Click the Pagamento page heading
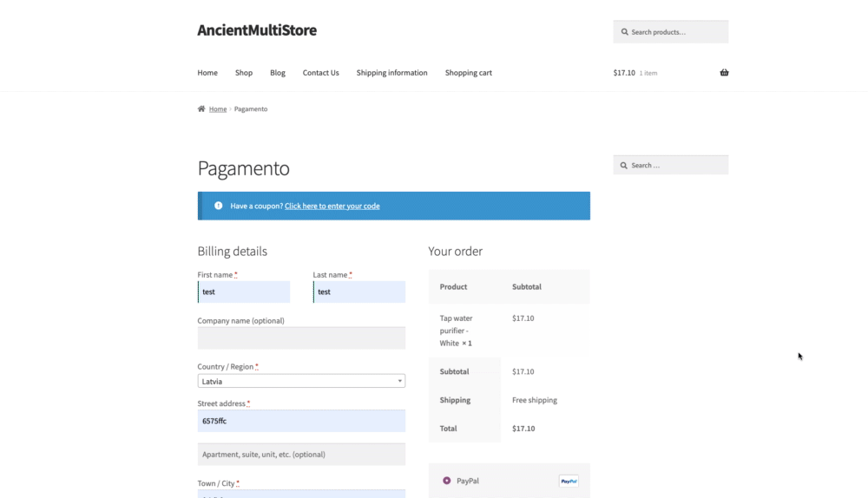The width and height of the screenshot is (868, 498). (x=244, y=168)
